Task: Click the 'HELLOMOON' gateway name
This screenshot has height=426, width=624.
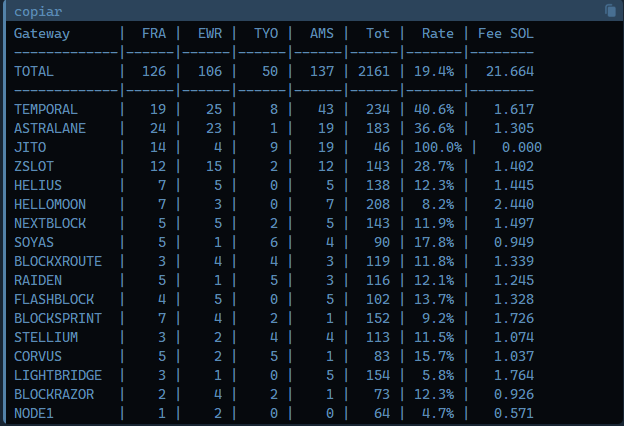Action: (50, 205)
